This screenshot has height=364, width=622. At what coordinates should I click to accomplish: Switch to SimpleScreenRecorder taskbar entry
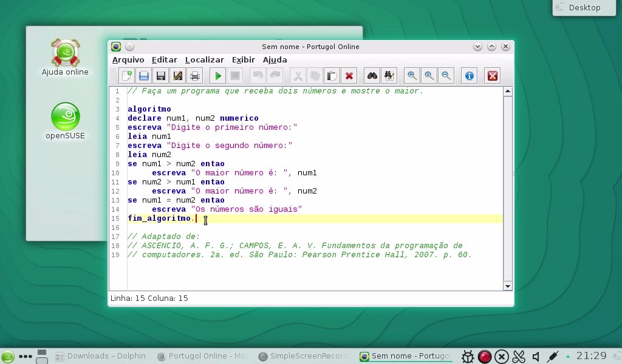click(304, 356)
